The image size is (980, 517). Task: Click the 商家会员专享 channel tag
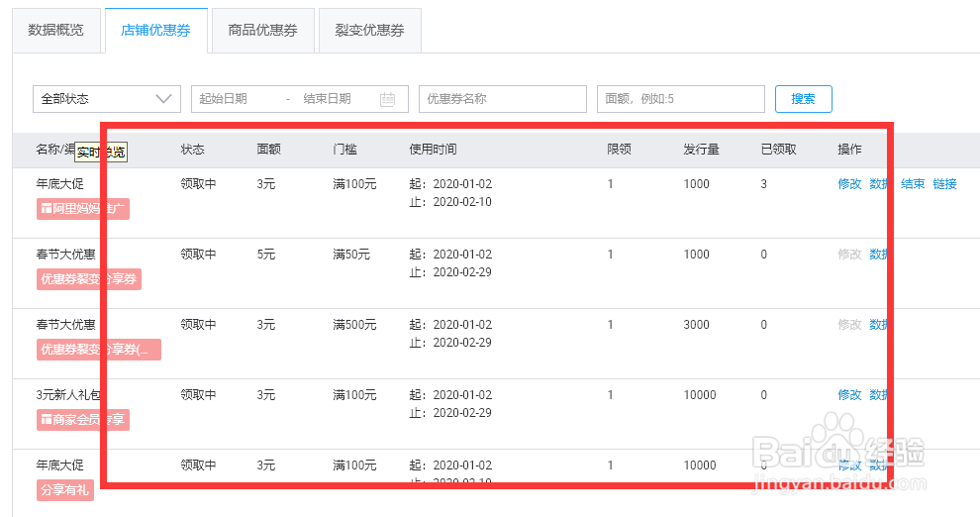(83, 420)
